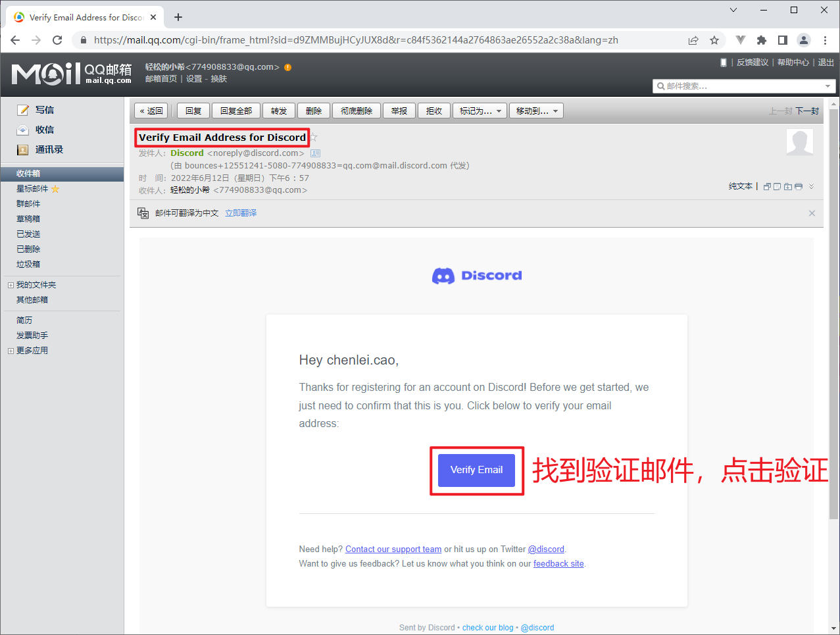Expand email header details with double chevron
The image size is (840, 635).
pyautogui.click(x=811, y=187)
